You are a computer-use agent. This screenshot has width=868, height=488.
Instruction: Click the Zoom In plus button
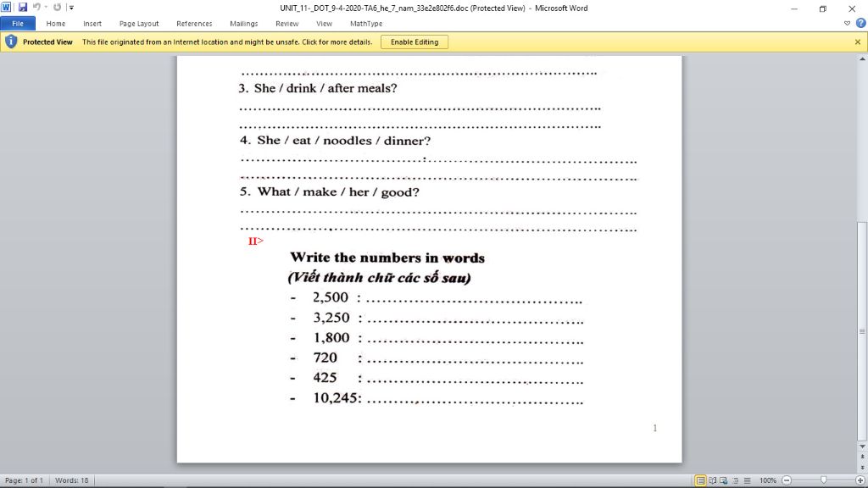tap(860, 480)
